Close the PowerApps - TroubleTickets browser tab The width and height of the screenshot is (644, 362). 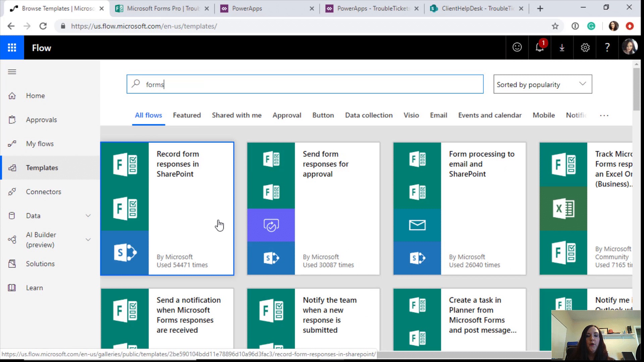pos(416,9)
